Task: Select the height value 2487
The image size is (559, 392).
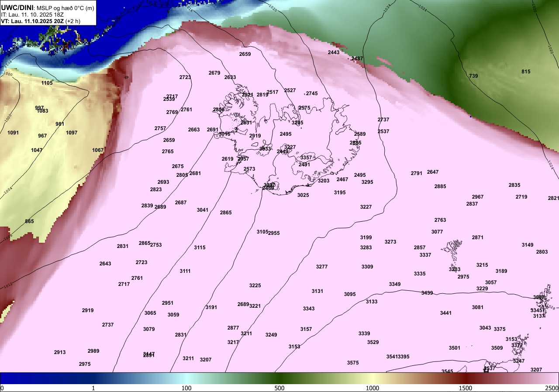Action: (357, 58)
